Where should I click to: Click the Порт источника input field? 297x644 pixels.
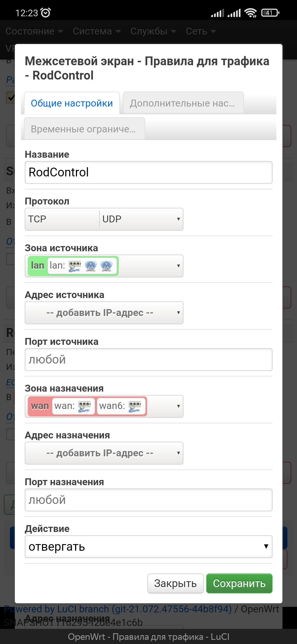(x=148, y=360)
